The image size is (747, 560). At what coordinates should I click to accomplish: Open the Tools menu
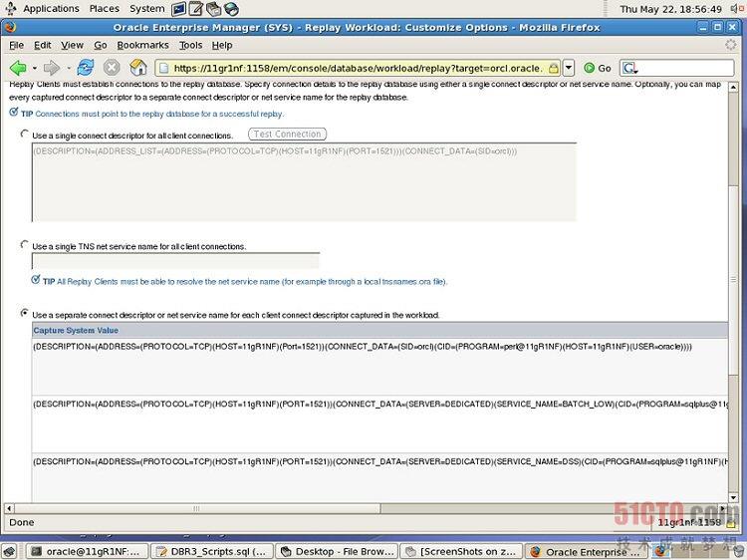click(190, 45)
